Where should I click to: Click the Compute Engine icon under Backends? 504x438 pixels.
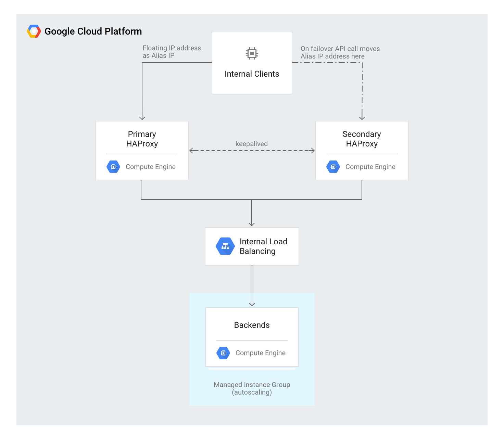223,353
